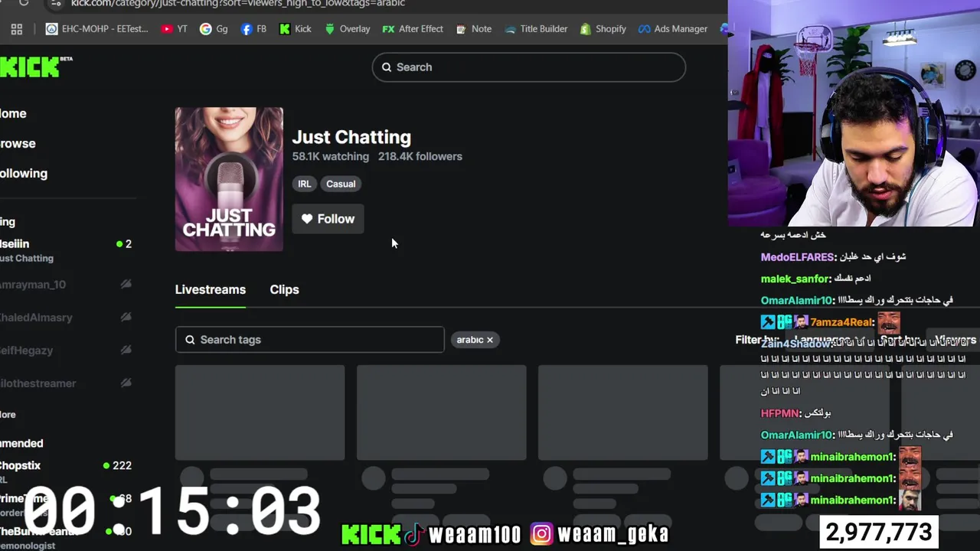Viewport: 980px width, 551px height.
Task: Open the Overlay bookmark
Action: click(347, 29)
